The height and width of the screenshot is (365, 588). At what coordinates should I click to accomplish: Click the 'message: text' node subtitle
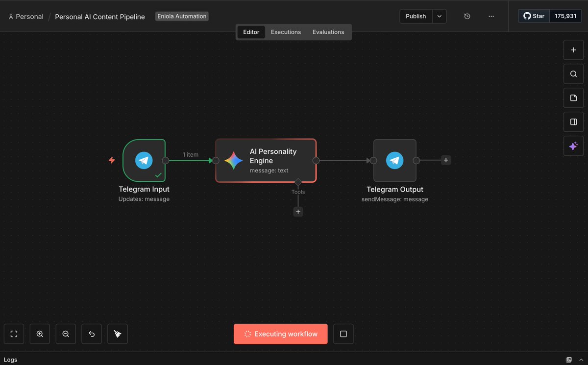(x=269, y=170)
